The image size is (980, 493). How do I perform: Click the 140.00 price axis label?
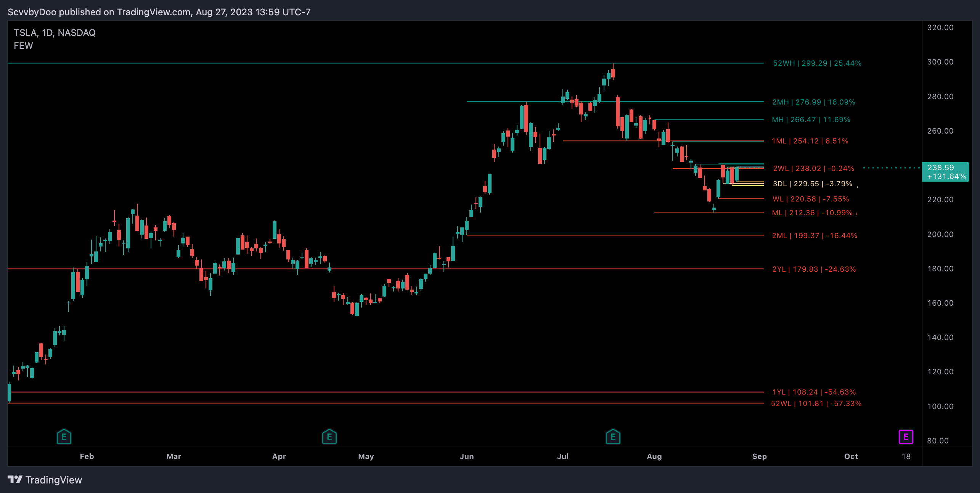(940, 337)
